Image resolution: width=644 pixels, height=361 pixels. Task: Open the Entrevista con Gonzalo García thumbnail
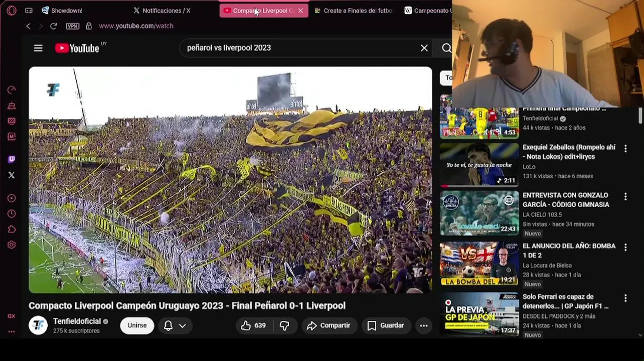click(479, 213)
